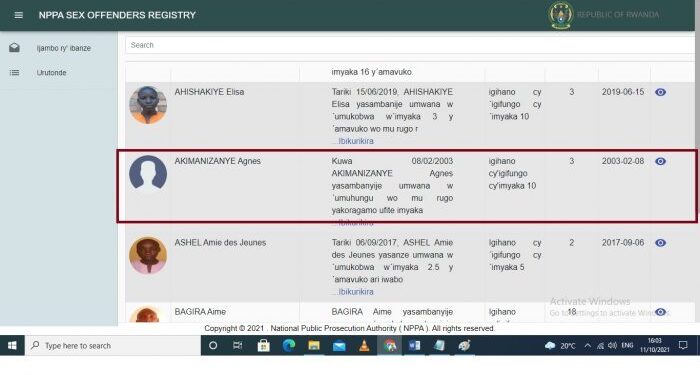Open File Explorer from taskbar
700x375 pixels.
coord(314,346)
